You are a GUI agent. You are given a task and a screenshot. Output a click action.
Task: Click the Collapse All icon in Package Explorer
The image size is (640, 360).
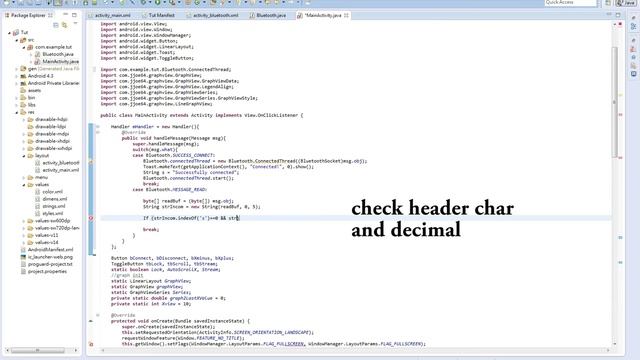[56, 25]
